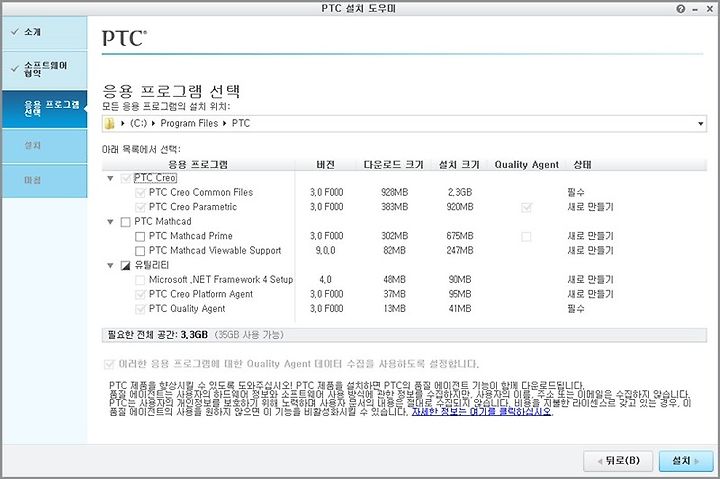Toggle Quality Agent data collection checkbox
Screen dimensions: 720x479
[109, 365]
